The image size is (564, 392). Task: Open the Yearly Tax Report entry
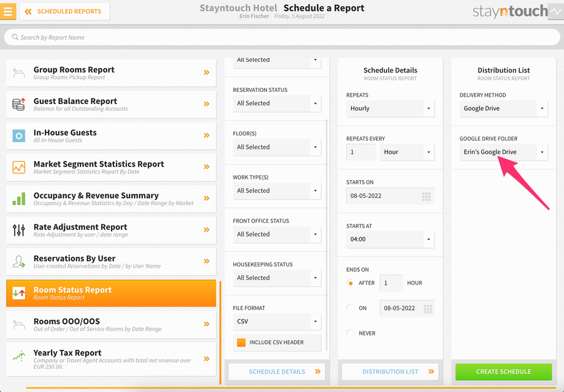tap(111, 360)
